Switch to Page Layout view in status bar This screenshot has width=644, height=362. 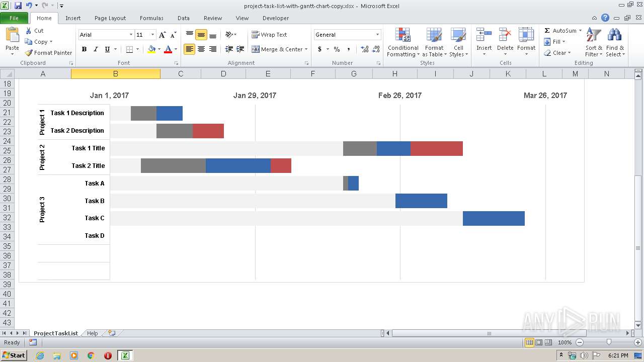(539, 342)
